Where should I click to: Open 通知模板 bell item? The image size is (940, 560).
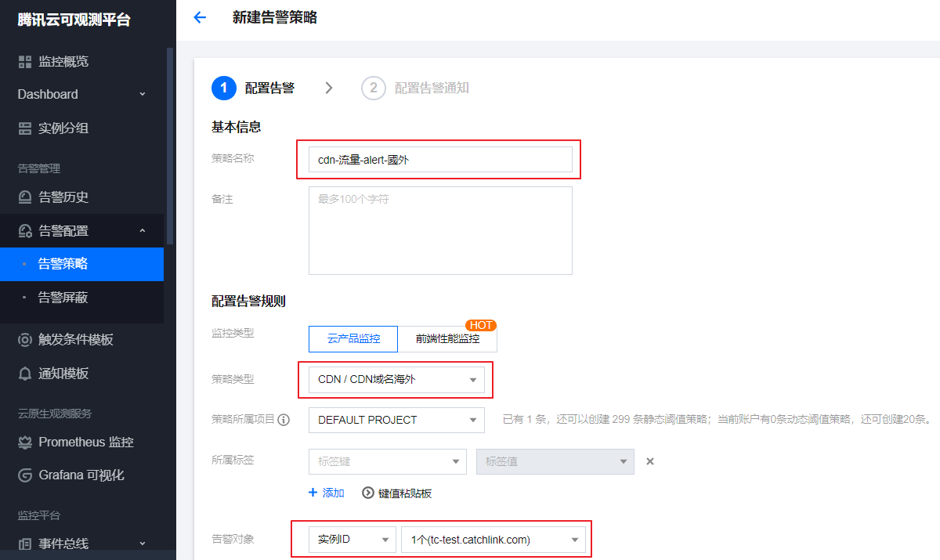point(63,374)
